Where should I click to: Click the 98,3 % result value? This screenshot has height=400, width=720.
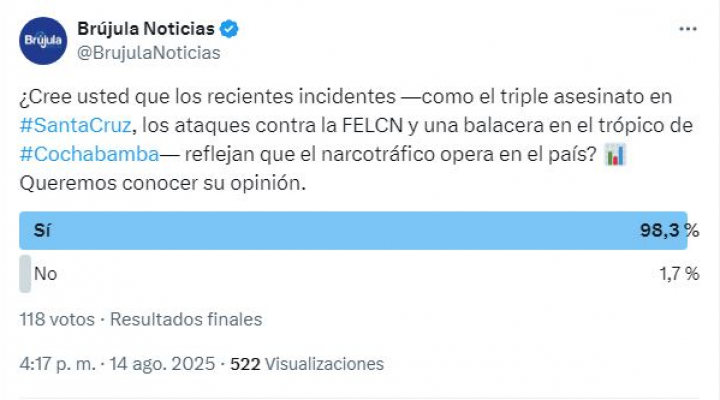(669, 230)
